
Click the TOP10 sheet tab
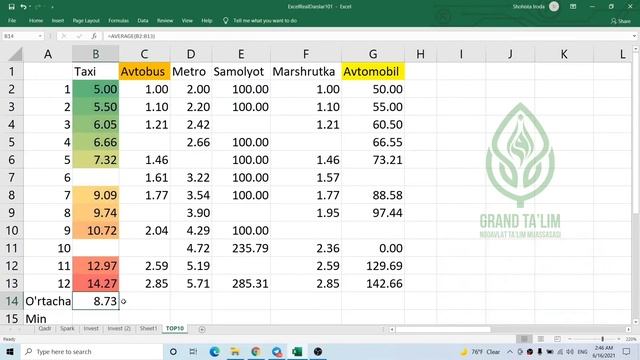[175, 328]
